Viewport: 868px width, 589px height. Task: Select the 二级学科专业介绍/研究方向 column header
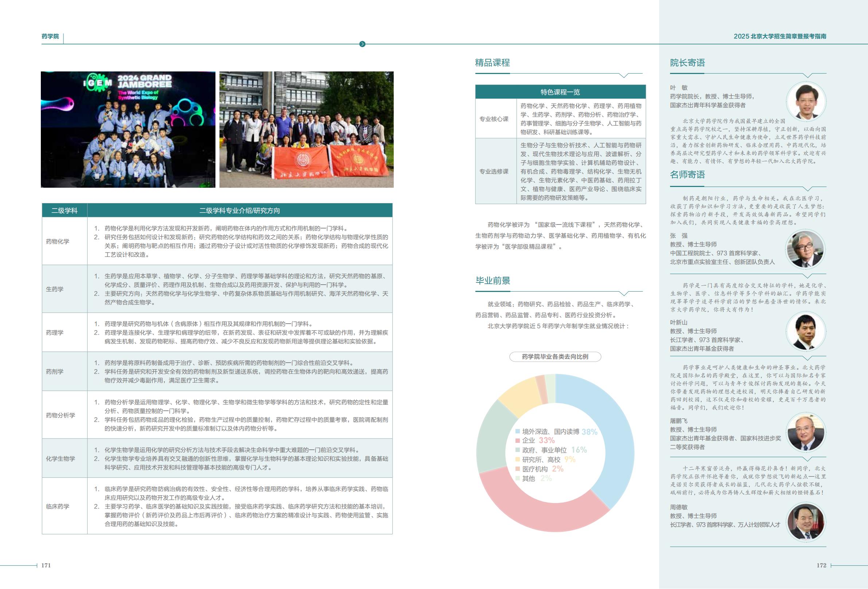[240, 210]
